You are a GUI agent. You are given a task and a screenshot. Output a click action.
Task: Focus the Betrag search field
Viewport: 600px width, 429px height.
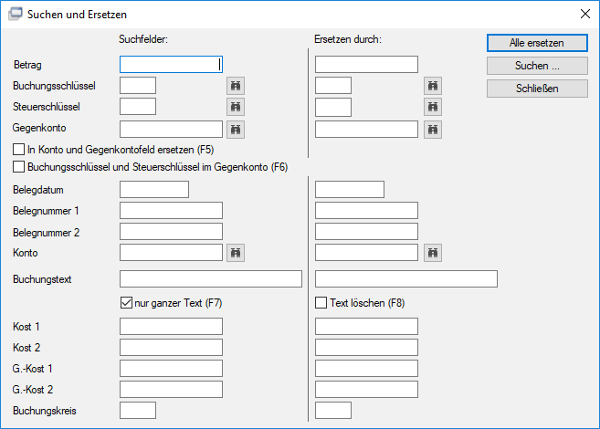(171, 64)
